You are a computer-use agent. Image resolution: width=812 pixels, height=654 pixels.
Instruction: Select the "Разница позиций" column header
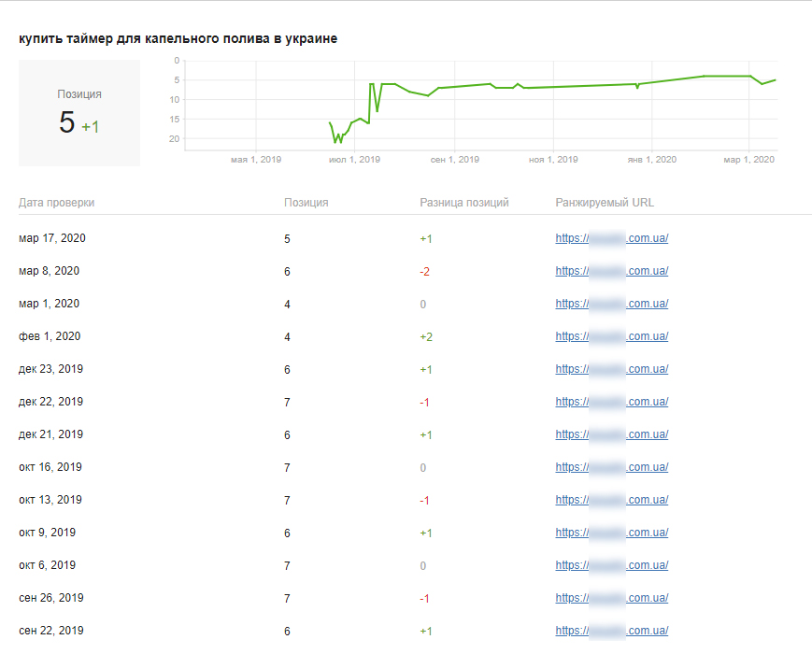[x=464, y=203]
